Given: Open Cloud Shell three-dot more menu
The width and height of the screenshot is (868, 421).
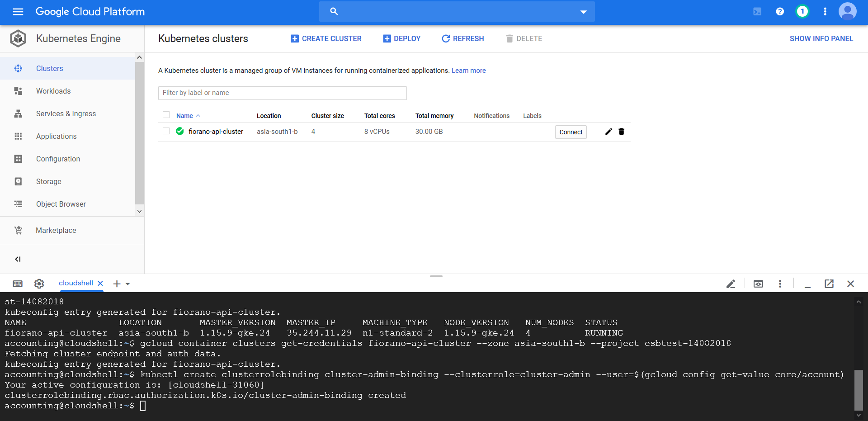Looking at the screenshot, I should coord(780,284).
